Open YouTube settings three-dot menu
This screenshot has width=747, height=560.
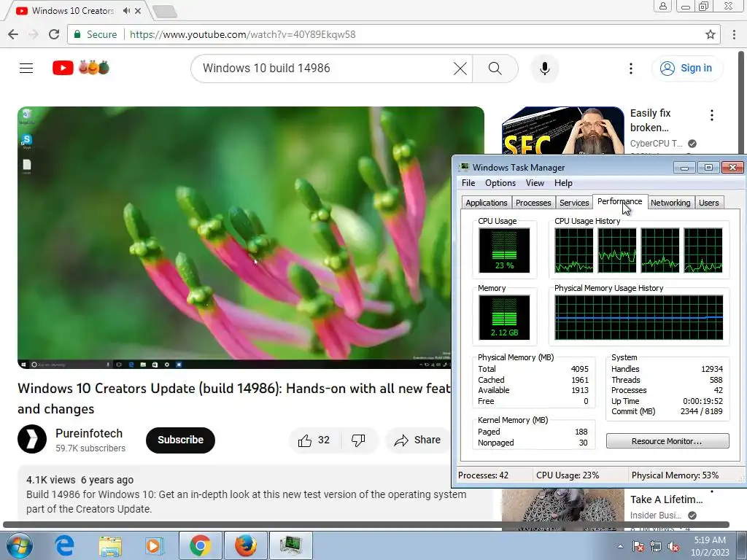631,69
